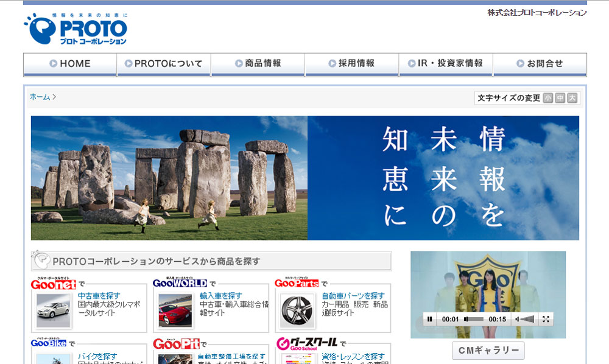Click the GooPit logo
609x364 pixels.
coord(177,343)
